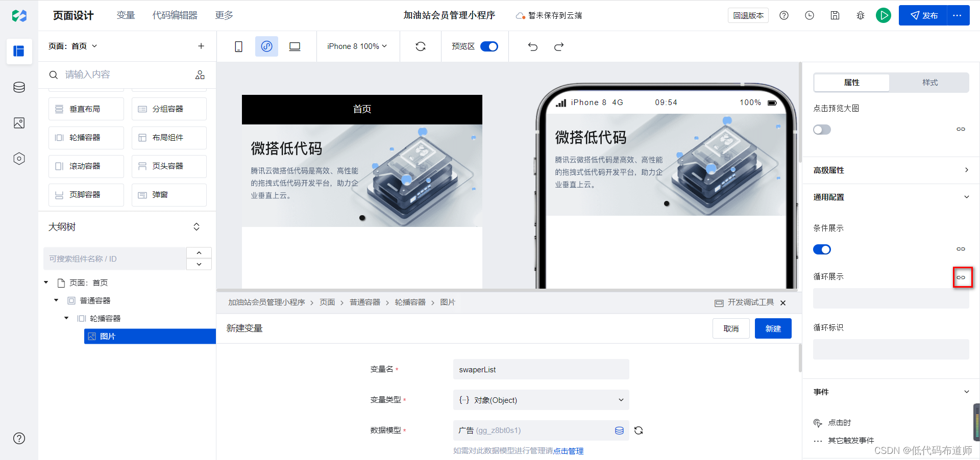Viewport: 980px width, 460px height.
Task: Open the 点击管理 link
Action: [568, 451]
